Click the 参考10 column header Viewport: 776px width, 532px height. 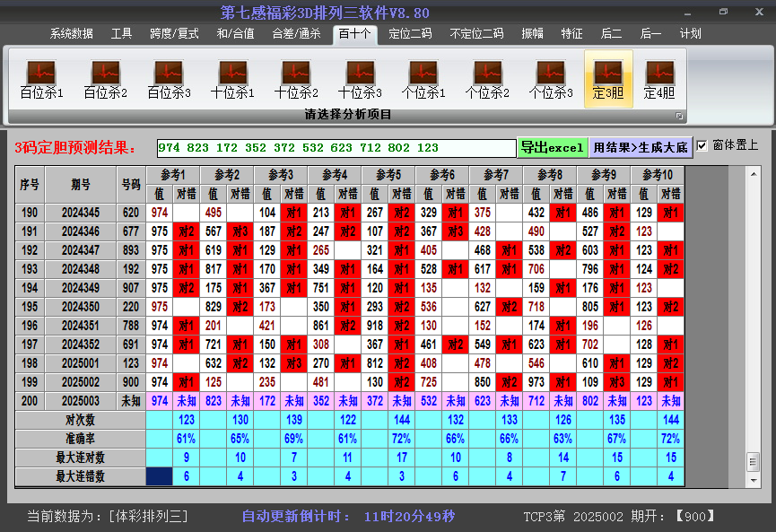[658, 175]
